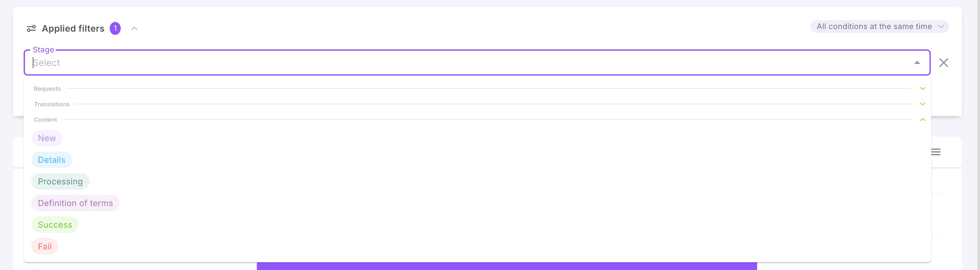Select the New stage option
Screen dimensions: 980x270
47,138
